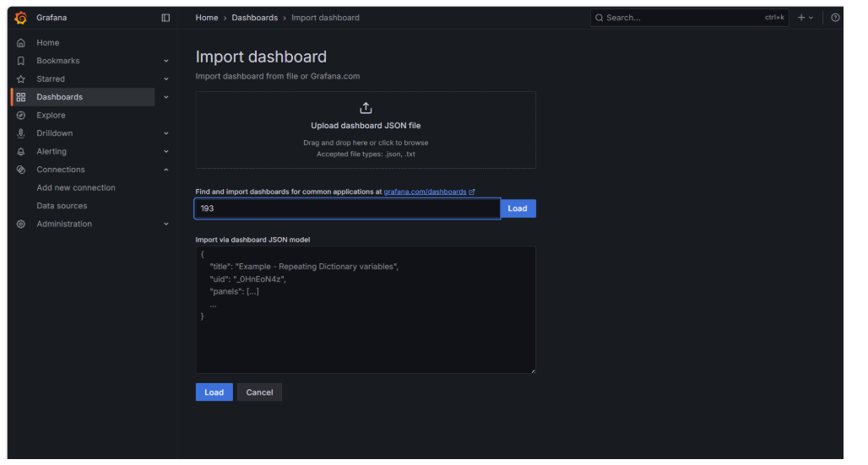Click the help question mark icon
The height and width of the screenshot is (465, 868).
tap(835, 18)
